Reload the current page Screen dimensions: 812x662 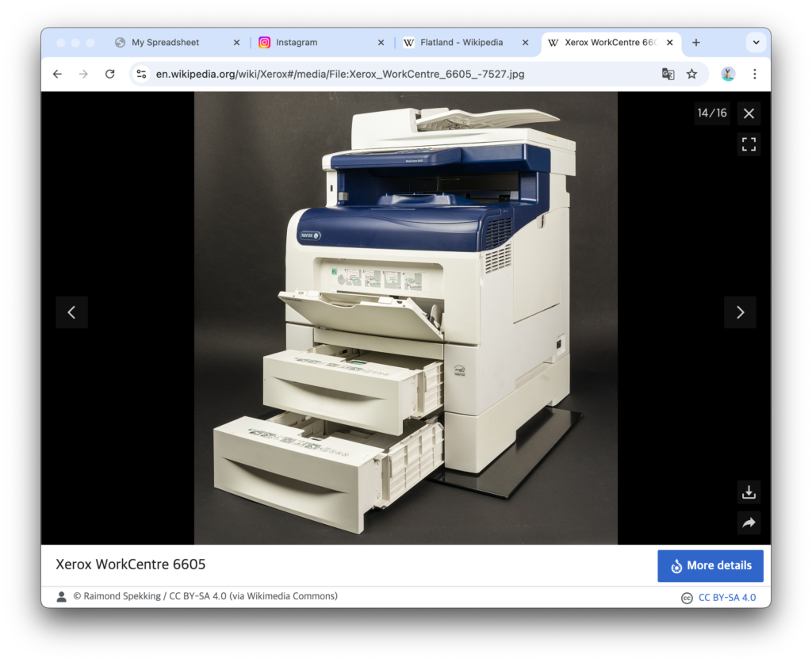(x=110, y=74)
